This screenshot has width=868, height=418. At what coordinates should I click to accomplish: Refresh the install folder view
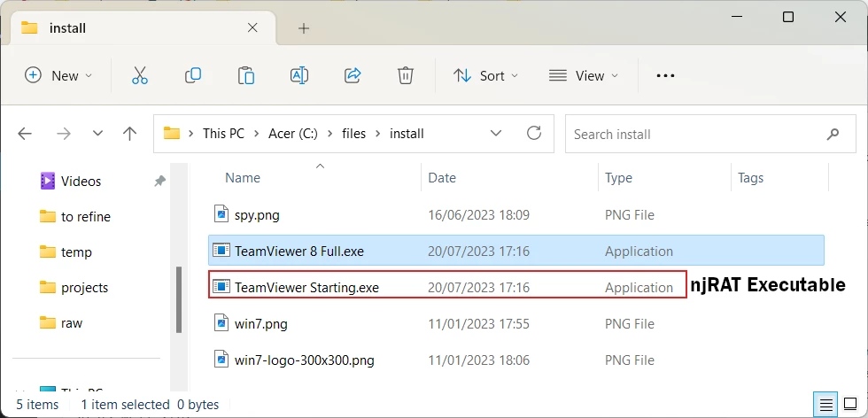coord(534,134)
